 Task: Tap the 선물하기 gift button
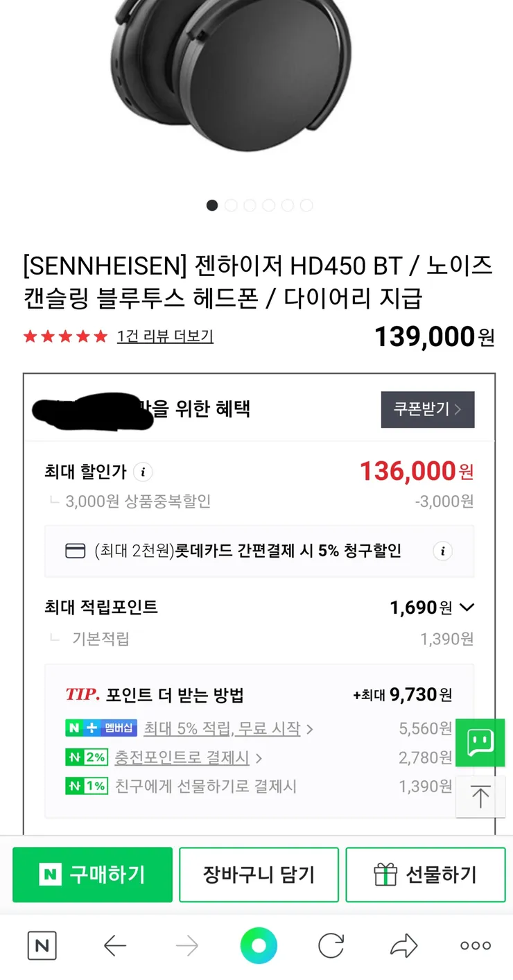click(425, 875)
